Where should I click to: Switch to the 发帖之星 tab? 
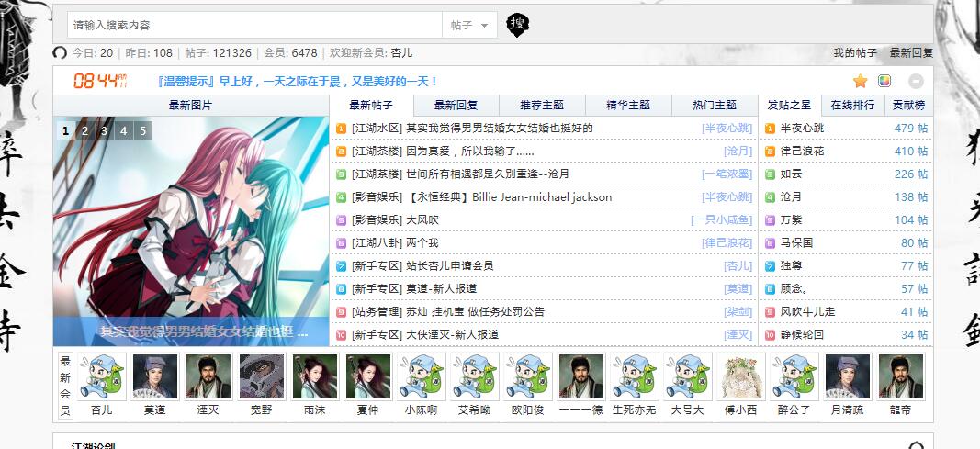coord(789,105)
